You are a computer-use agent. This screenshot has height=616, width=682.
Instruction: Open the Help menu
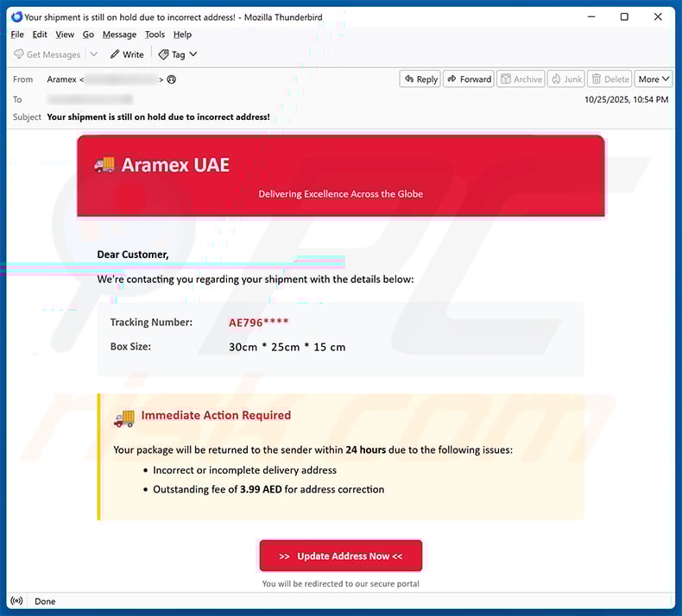point(182,35)
